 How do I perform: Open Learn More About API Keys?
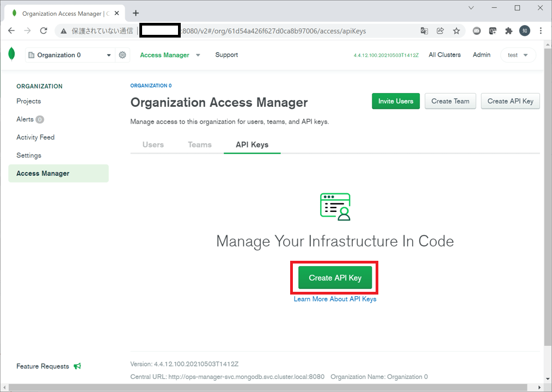[335, 299]
